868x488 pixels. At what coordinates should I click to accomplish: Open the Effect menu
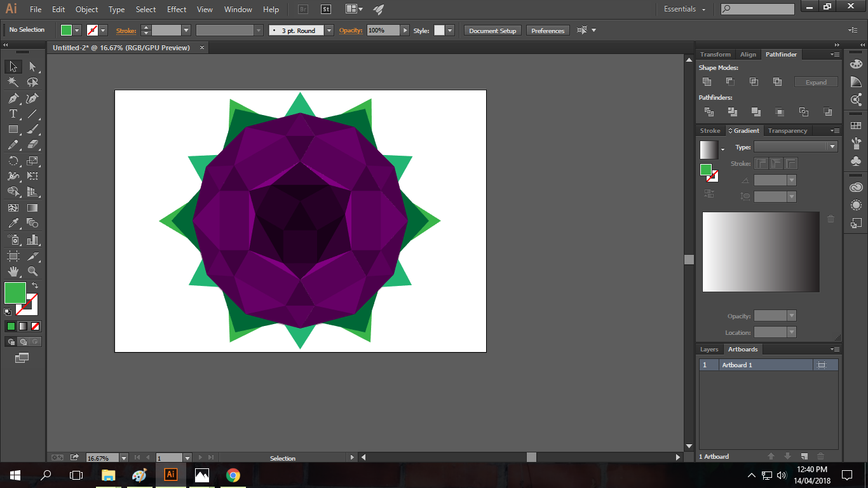tap(177, 10)
